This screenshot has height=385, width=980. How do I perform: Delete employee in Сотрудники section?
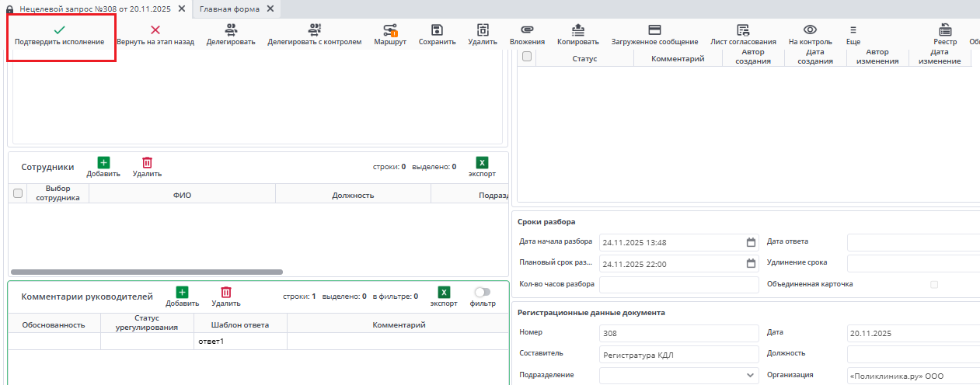tap(147, 167)
